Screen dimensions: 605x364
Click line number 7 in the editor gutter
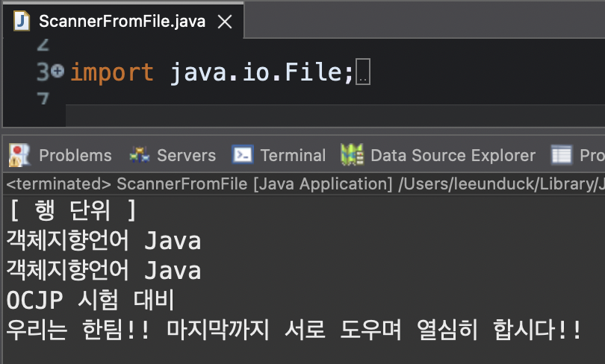43,98
